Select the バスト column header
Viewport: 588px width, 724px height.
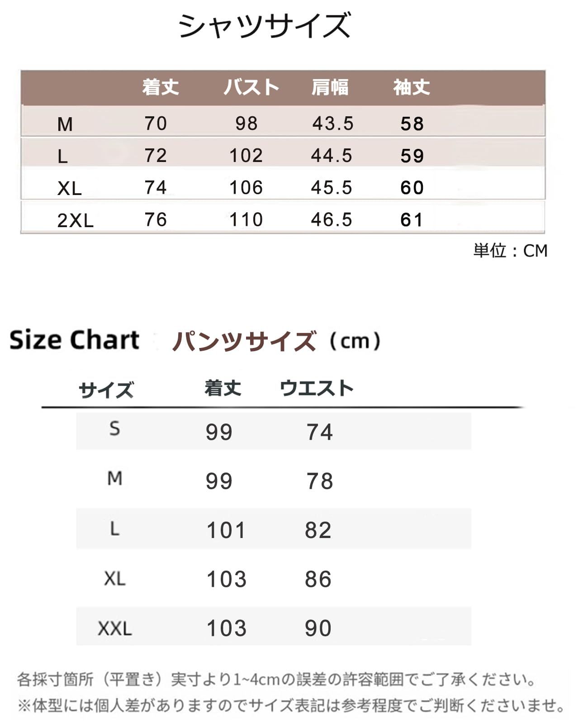click(x=251, y=87)
